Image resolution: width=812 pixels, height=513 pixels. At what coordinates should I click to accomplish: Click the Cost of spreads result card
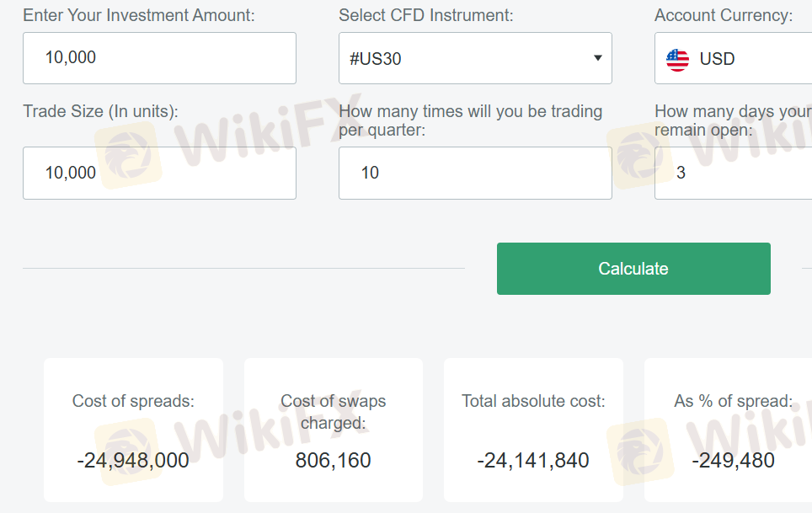point(134,430)
